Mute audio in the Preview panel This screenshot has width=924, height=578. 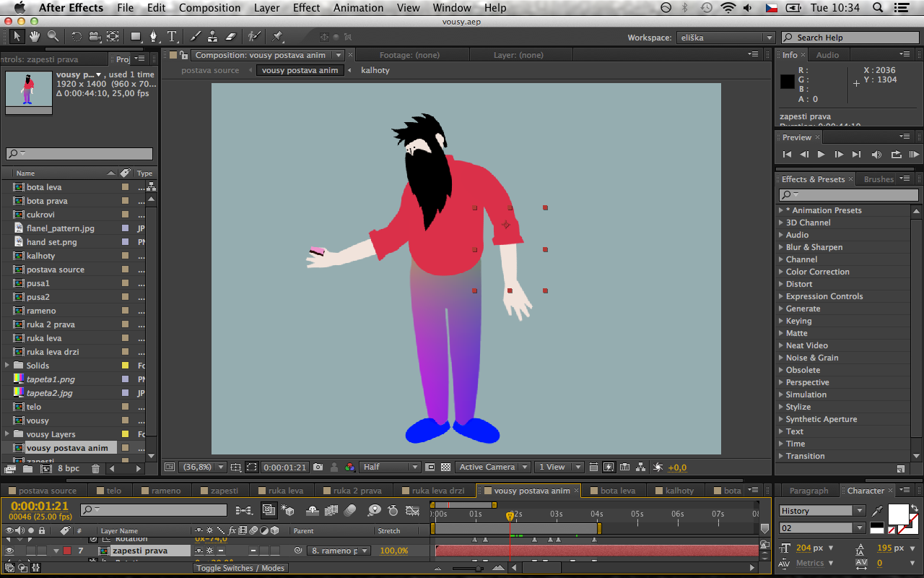point(876,155)
